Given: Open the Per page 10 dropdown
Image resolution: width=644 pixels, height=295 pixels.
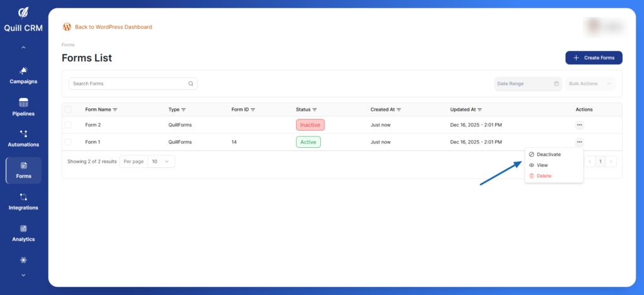Looking at the screenshot, I should [161, 162].
